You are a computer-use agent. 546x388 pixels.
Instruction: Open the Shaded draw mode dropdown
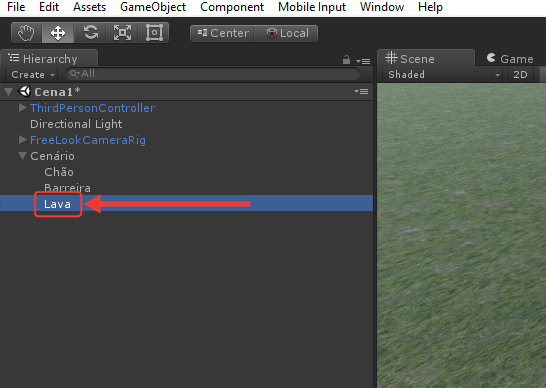[x=443, y=75]
